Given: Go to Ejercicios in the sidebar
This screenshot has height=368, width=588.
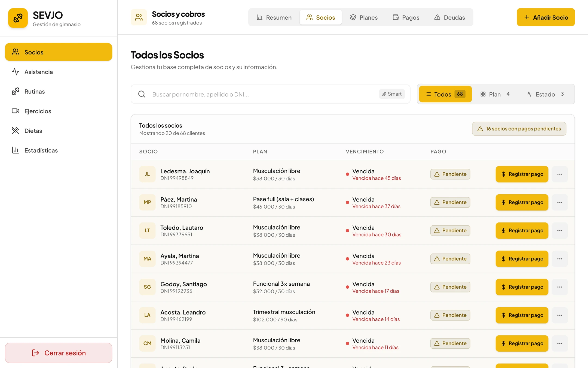Looking at the screenshot, I should click(x=59, y=111).
